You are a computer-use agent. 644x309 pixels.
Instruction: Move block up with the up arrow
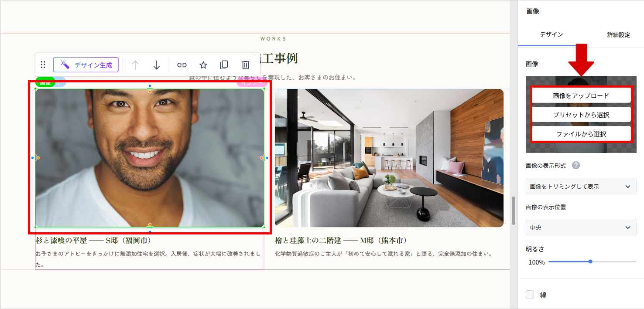click(135, 65)
